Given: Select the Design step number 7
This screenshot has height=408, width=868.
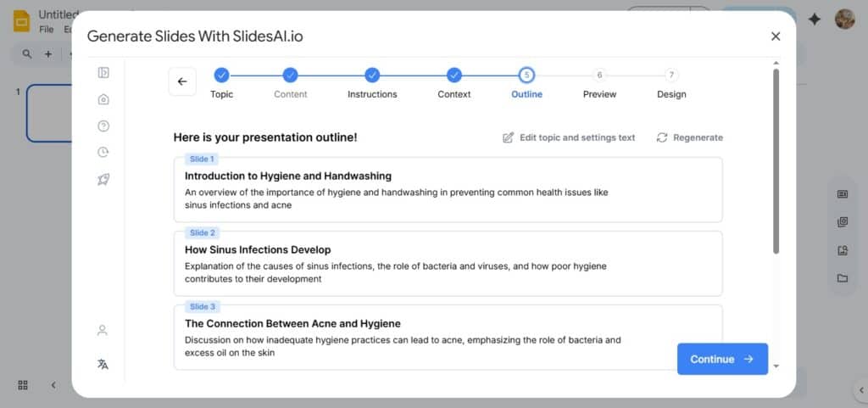Looking at the screenshot, I should click(x=671, y=75).
